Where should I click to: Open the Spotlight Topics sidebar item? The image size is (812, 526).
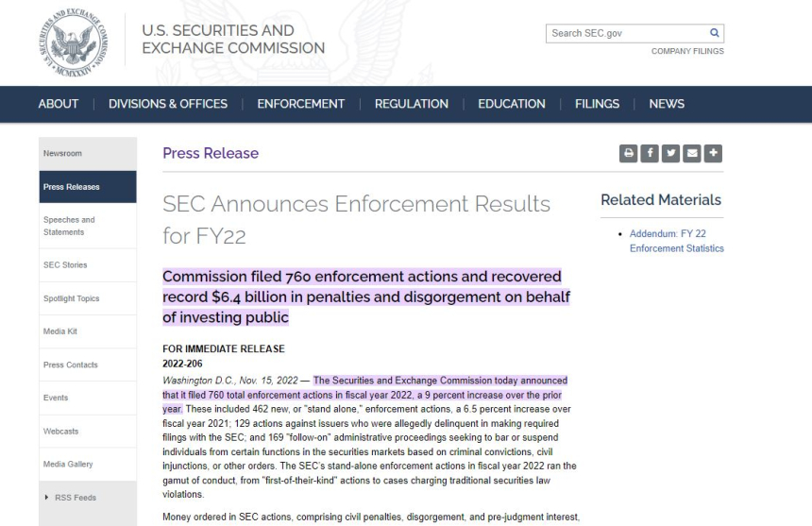pos(71,298)
